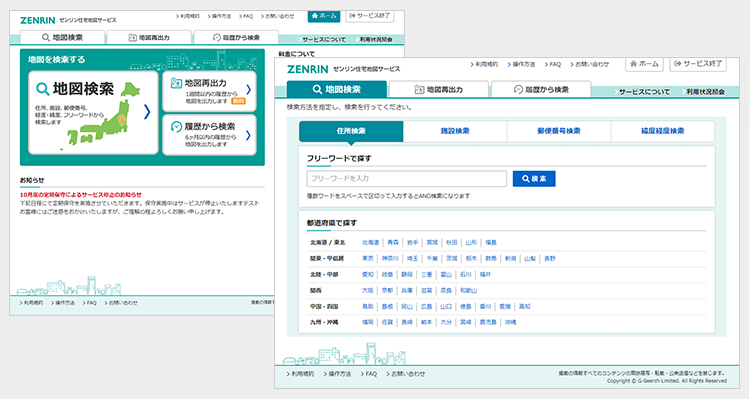Choose the 宮城 prefecture link
The image size is (750, 400).
point(432,243)
